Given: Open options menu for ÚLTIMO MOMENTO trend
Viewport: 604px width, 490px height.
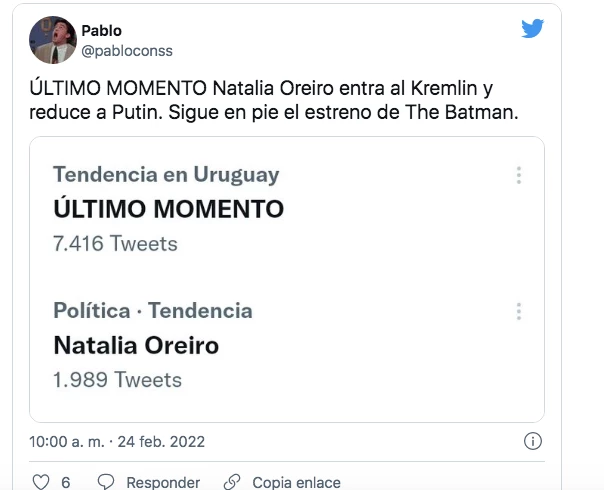Looking at the screenshot, I should pyautogui.click(x=518, y=175).
